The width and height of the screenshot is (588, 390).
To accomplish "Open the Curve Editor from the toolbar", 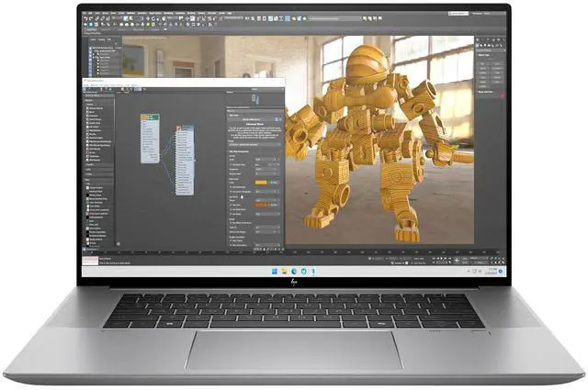I will [x=276, y=18].
